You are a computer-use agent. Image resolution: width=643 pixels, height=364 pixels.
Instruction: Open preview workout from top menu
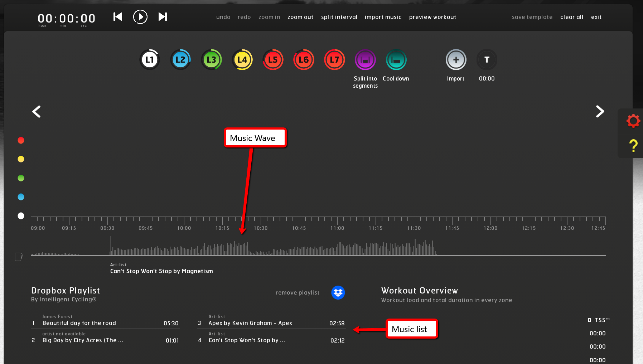432,17
